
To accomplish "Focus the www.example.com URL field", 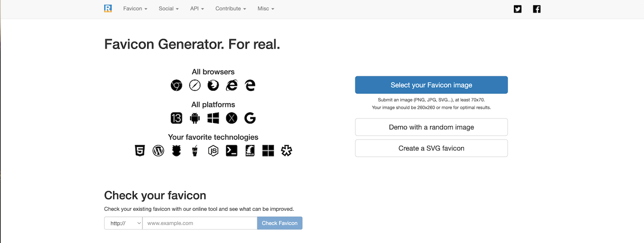I will click(x=199, y=223).
